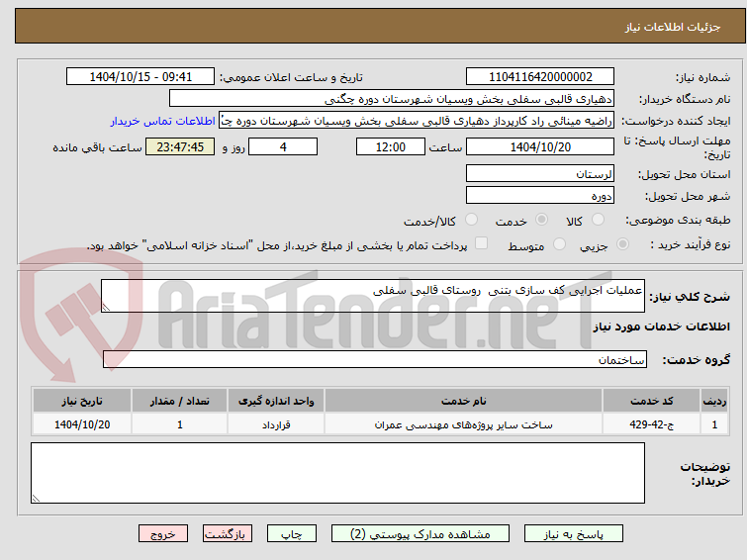Click the واحد اندازه گیری column header
The height and width of the screenshot is (560, 747).
click(x=276, y=401)
